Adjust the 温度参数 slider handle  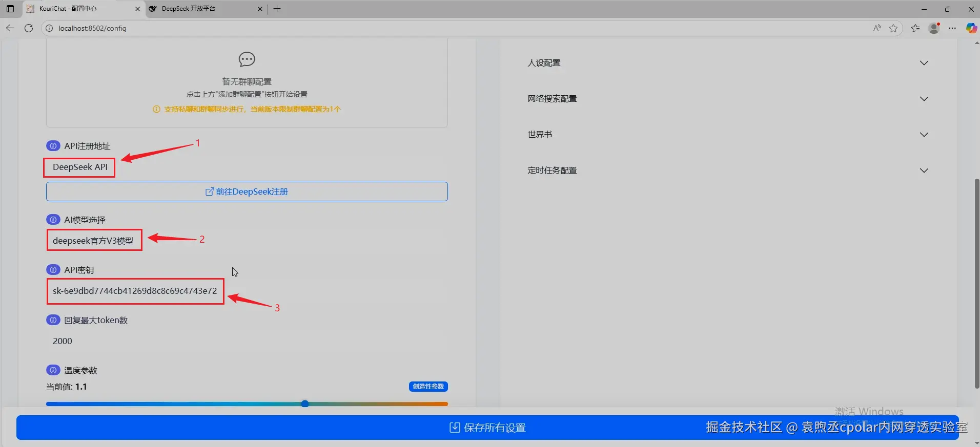click(x=305, y=403)
